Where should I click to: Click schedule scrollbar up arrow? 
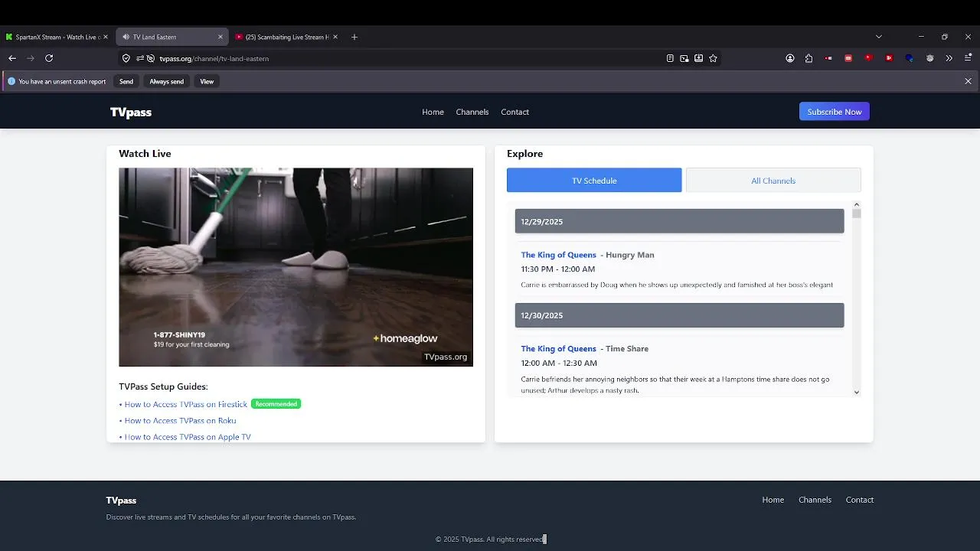tap(857, 205)
